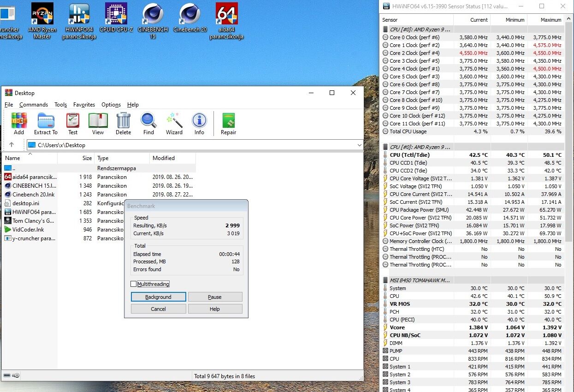Click the Background button in Benchmark
Image resolution: width=574 pixels, height=392 pixels.
coord(158,297)
